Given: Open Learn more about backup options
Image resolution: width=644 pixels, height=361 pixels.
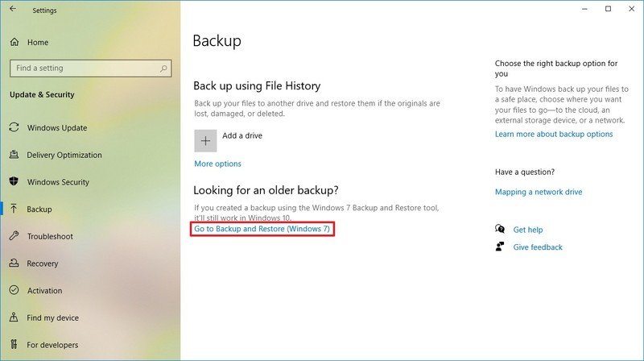Looking at the screenshot, I should click(x=554, y=134).
